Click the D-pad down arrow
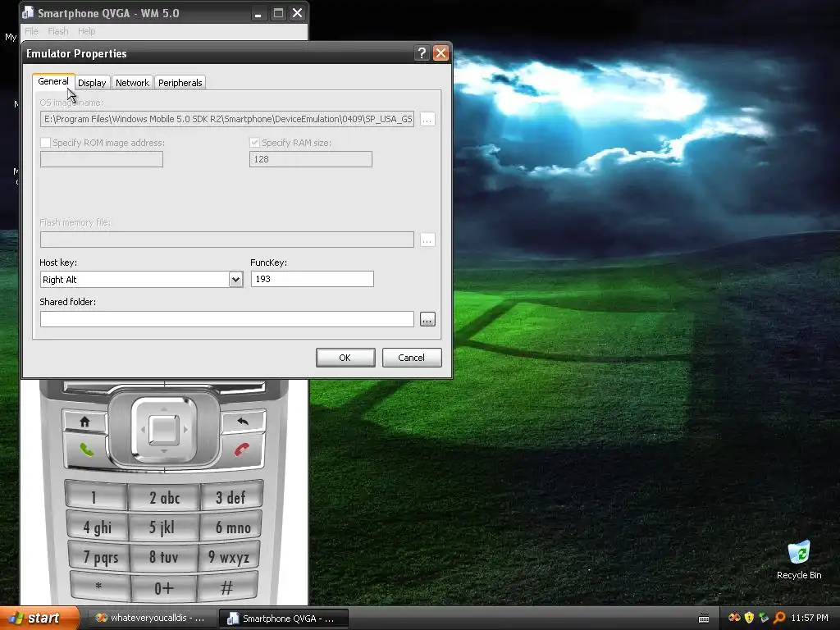Viewport: 840px width, 630px height. [x=164, y=452]
